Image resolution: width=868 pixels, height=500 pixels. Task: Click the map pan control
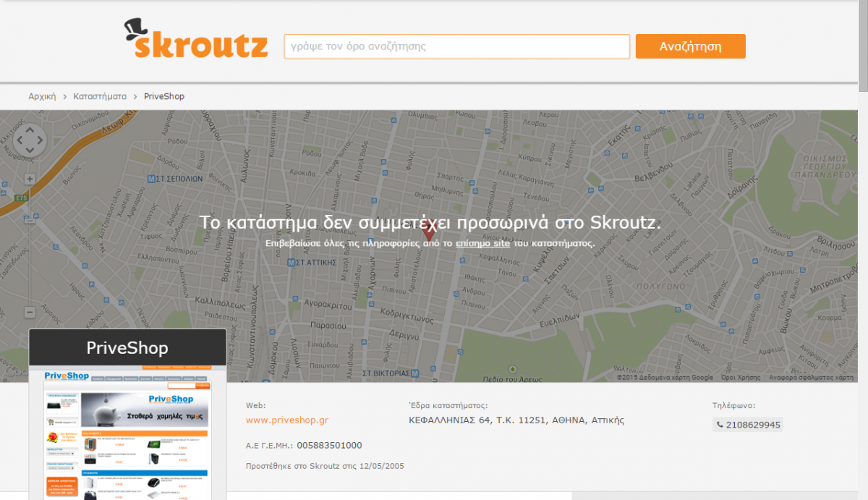(30, 140)
